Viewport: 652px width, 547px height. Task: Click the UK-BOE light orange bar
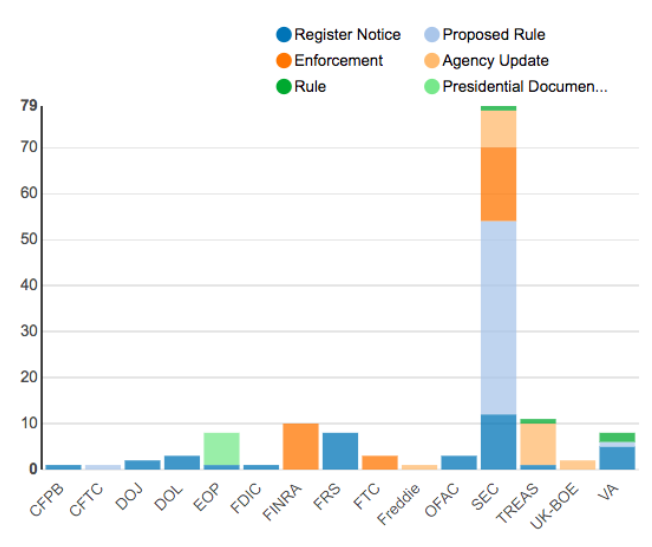pyautogui.click(x=578, y=465)
